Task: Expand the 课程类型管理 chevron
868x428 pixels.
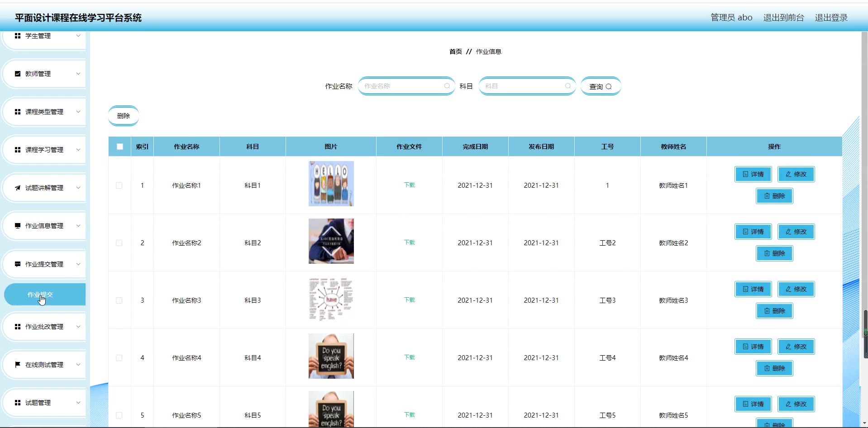Action: click(78, 112)
